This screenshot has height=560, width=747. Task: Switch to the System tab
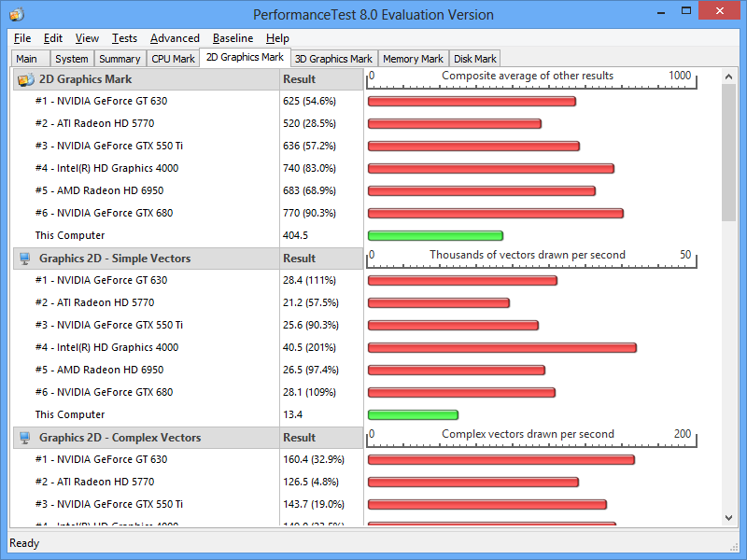[72, 59]
